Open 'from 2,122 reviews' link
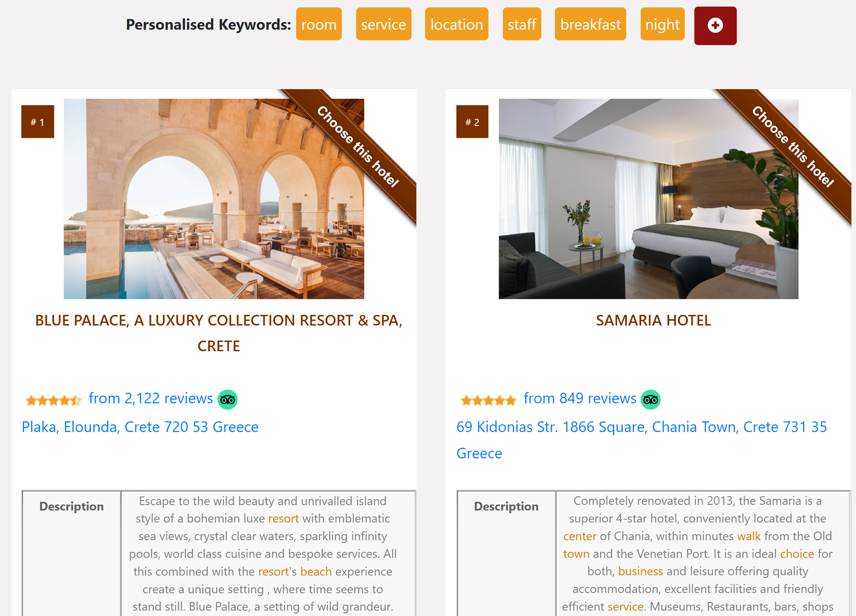 click(151, 398)
